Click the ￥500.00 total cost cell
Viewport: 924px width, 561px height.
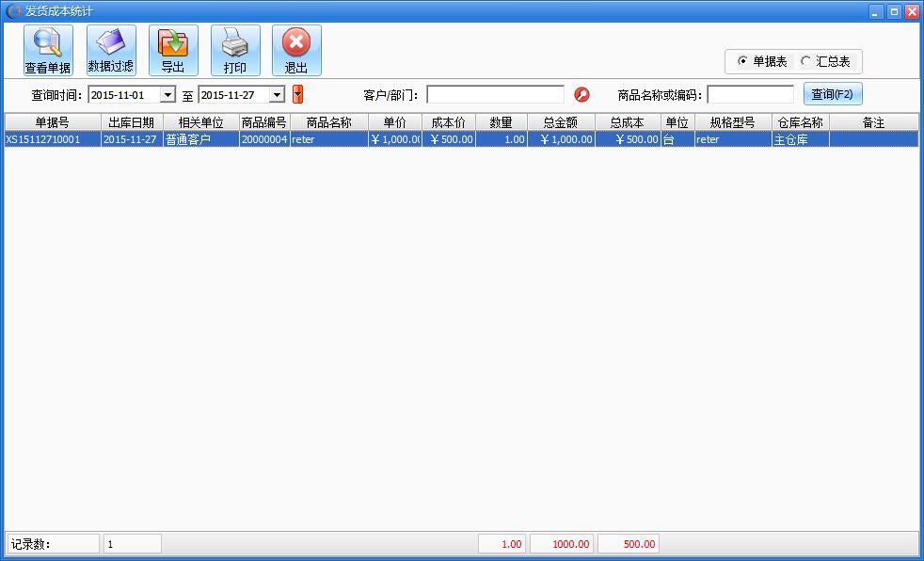(x=628, y=139)
